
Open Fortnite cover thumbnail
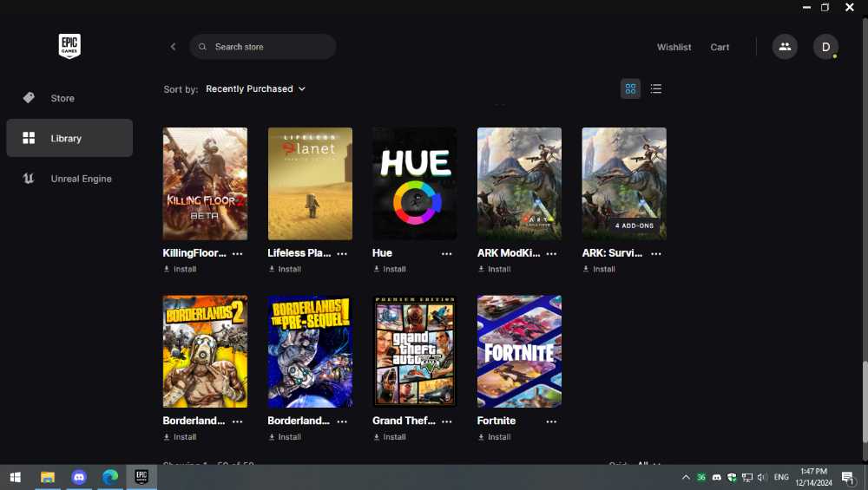point(519,351)
